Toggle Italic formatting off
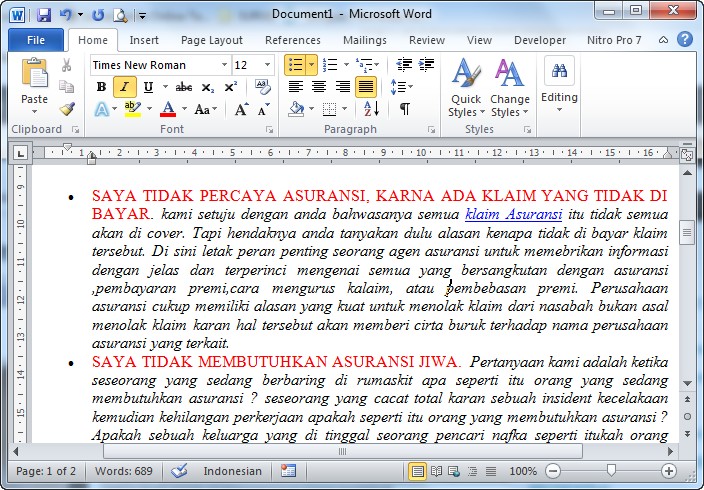The width and height of the screenshot is (704, 490). pyautogui.click(x=124, y=87)
